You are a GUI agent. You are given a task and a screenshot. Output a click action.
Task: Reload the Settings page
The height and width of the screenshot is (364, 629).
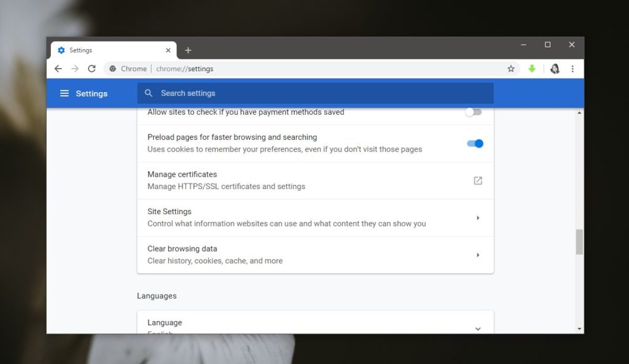tap(92, 68)
